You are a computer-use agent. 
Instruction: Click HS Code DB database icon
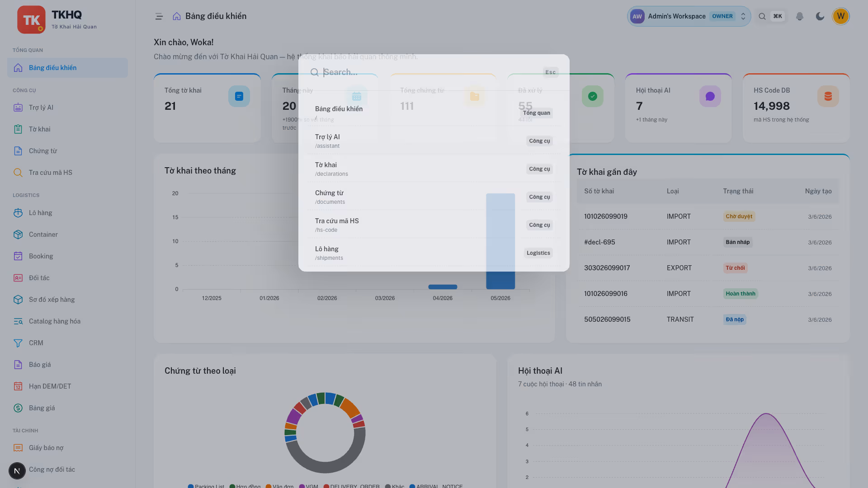[x=828, y=96]
